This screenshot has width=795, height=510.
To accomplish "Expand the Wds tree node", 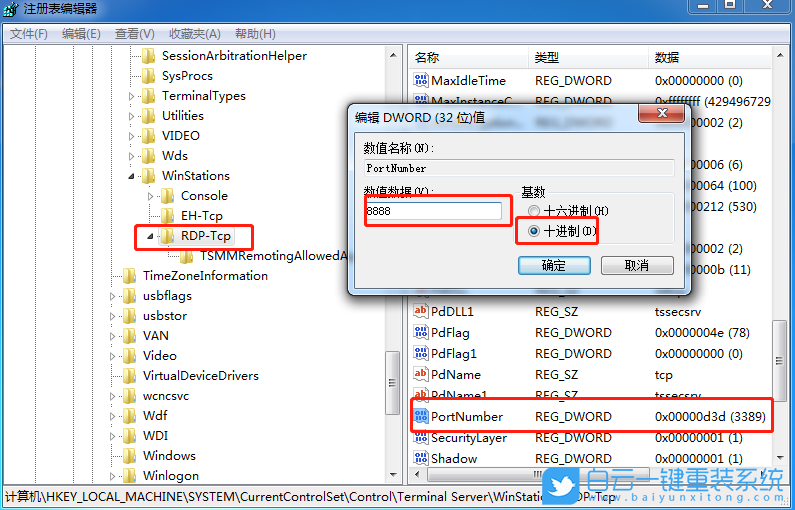I will coord(131,156).
